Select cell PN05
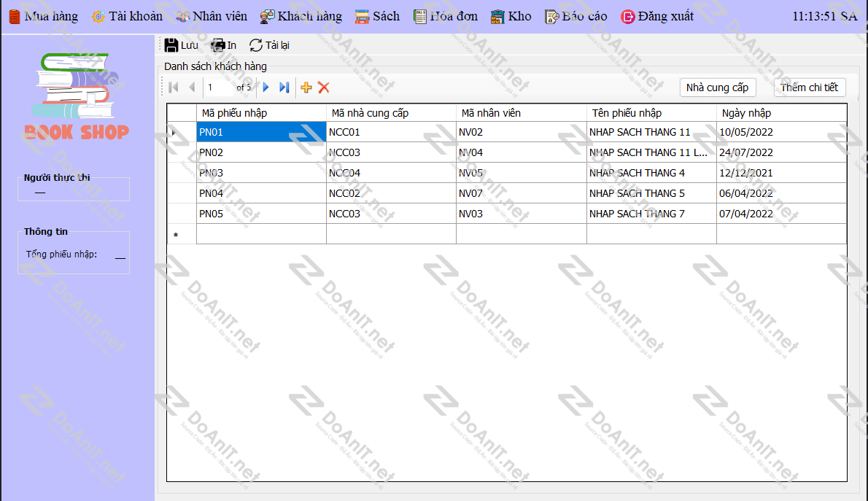The width and height of the screenshot is (868, 501). pos(261,214)
